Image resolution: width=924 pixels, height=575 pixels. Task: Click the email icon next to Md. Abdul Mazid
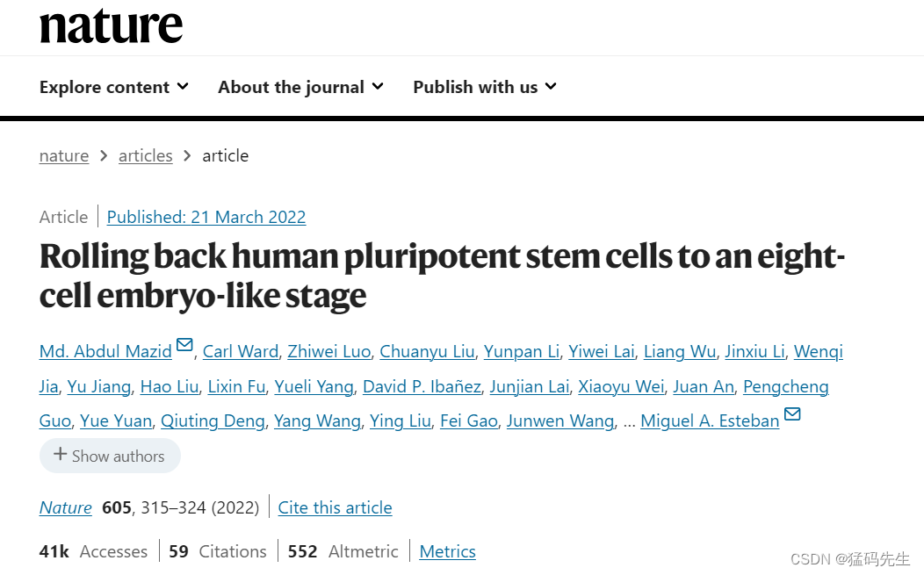pyautogui.click(x=184, y=345)
